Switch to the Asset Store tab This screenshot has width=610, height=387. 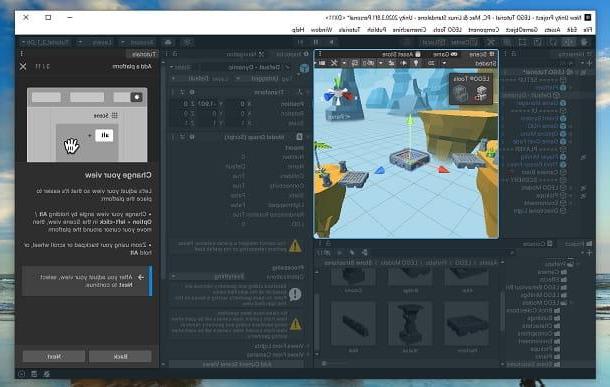[401, 54]
